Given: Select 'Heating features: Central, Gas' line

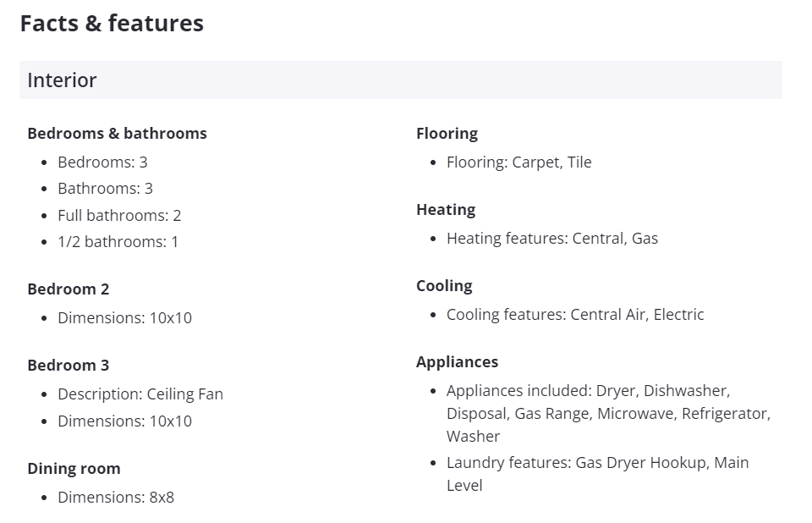Looking at the screenshot, I should [551, 239].
